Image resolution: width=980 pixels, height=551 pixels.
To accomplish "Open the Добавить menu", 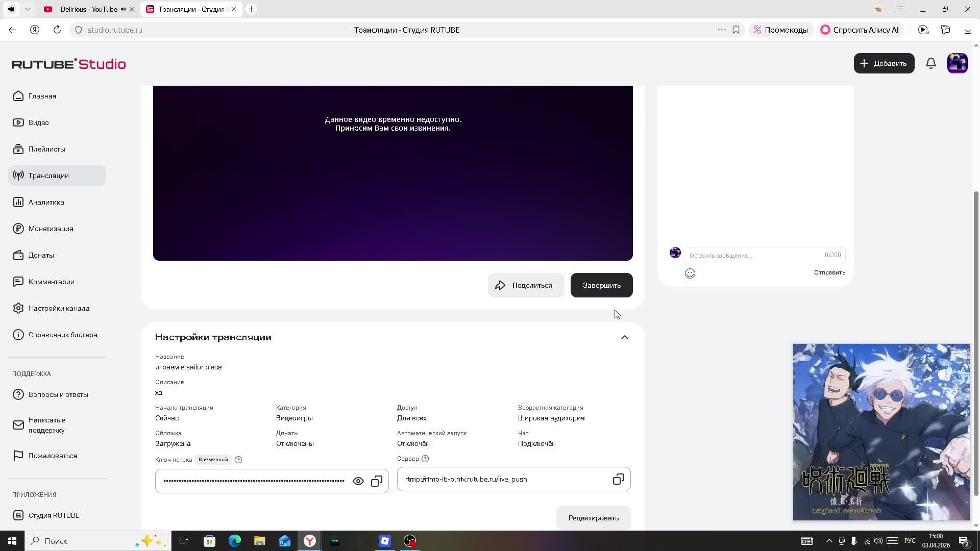I will click(x=884, y=63).
